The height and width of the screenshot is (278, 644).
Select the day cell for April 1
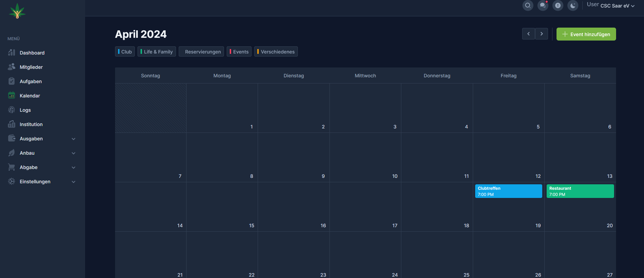click(x=222, y=108)
